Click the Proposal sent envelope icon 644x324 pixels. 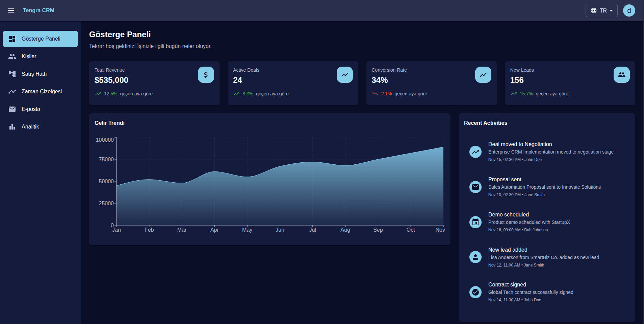[x=475, y=187]
